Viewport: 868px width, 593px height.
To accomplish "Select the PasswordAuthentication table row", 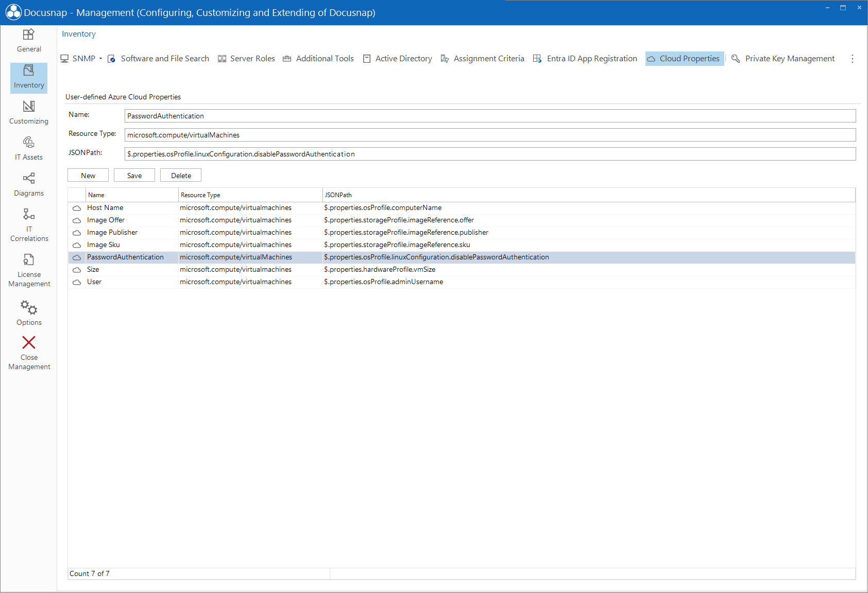I will (x=462, y=257).
